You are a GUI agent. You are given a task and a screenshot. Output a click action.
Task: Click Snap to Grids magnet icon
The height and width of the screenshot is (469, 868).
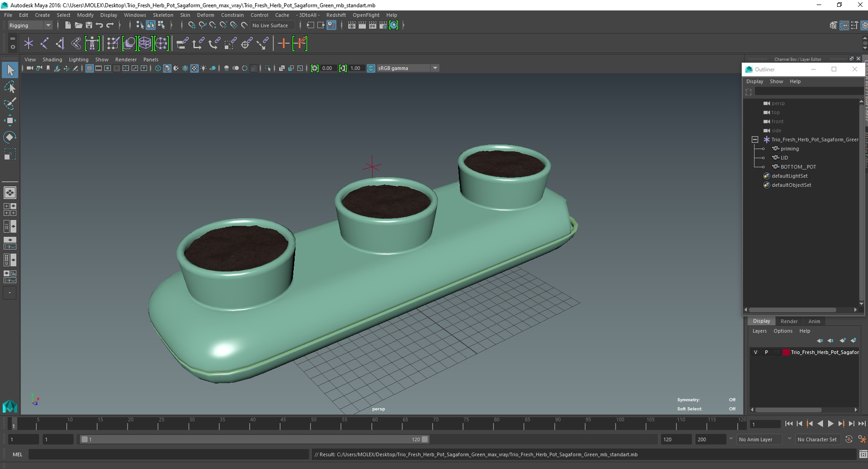pos(192,25)
